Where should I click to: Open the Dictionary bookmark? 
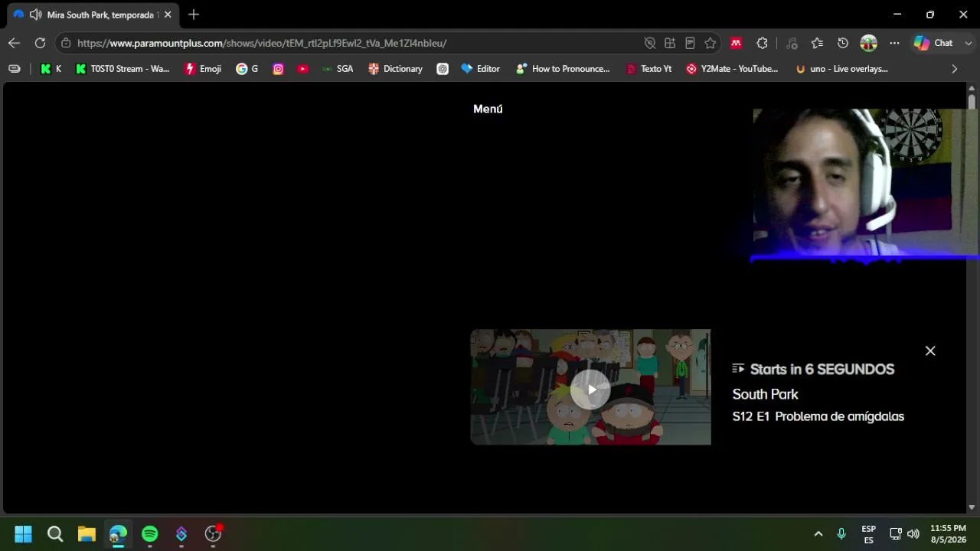point(395,69)
